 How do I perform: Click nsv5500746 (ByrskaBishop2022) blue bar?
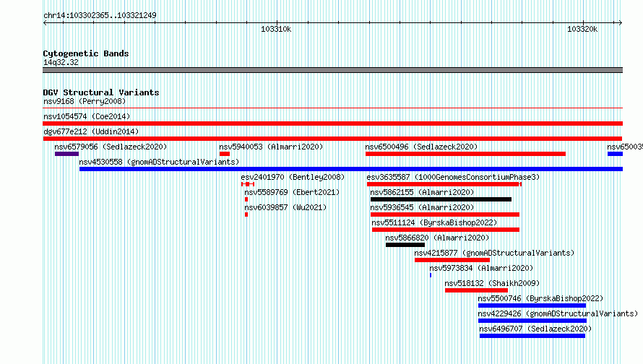pyautogui.click(x=532, y=305)
